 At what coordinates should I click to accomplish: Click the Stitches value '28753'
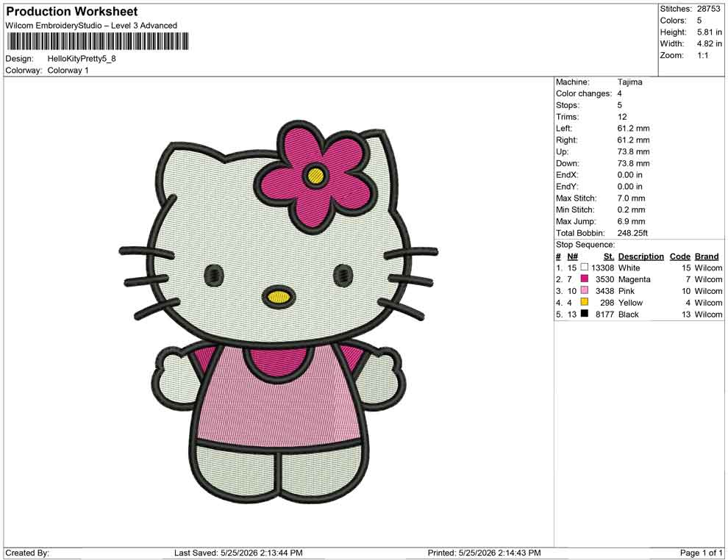[x=708, y=9]
